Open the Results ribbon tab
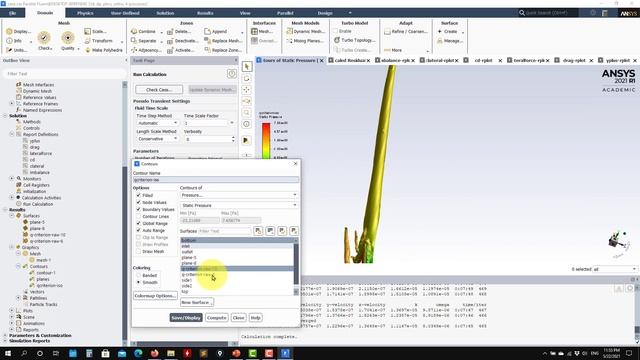This screenshot has width=640, height=360. 205,13
